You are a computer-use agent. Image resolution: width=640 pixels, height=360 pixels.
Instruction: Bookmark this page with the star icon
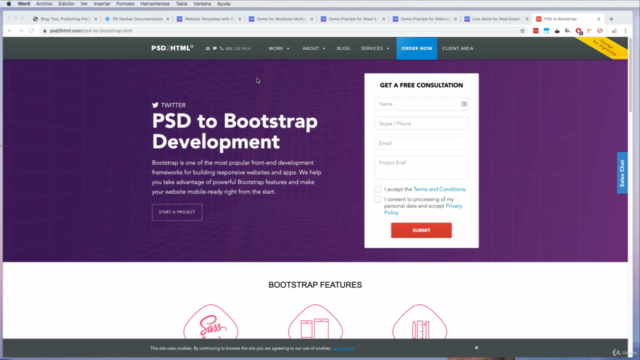pyautogui.click(x=522, y=31)
